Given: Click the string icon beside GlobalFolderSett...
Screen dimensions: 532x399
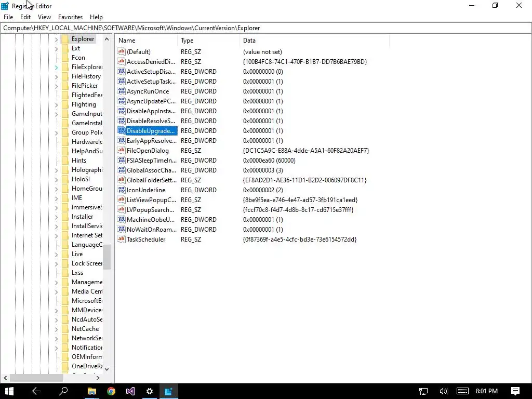Looking at the screenshot, I should [121, 180].
